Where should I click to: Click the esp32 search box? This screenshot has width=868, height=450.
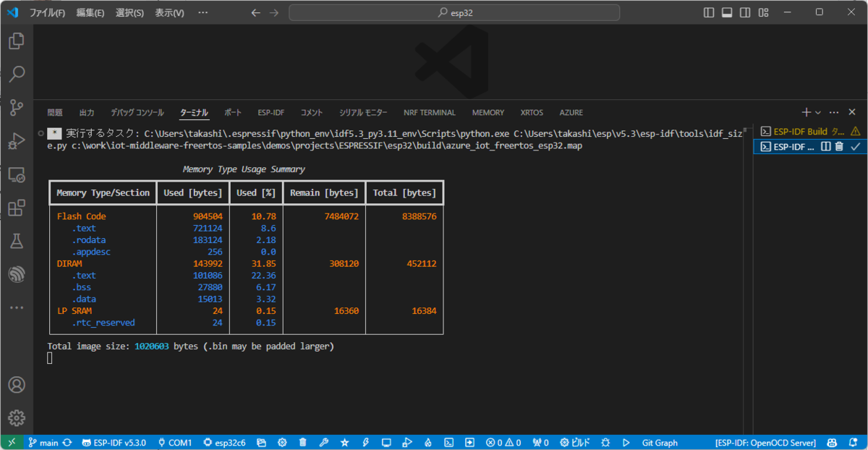[454, 12]
